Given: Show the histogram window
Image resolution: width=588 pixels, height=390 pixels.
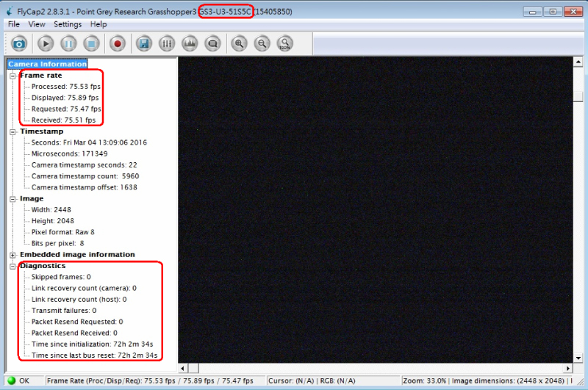Looking at the screenshot, I should (x=190, y=43).
